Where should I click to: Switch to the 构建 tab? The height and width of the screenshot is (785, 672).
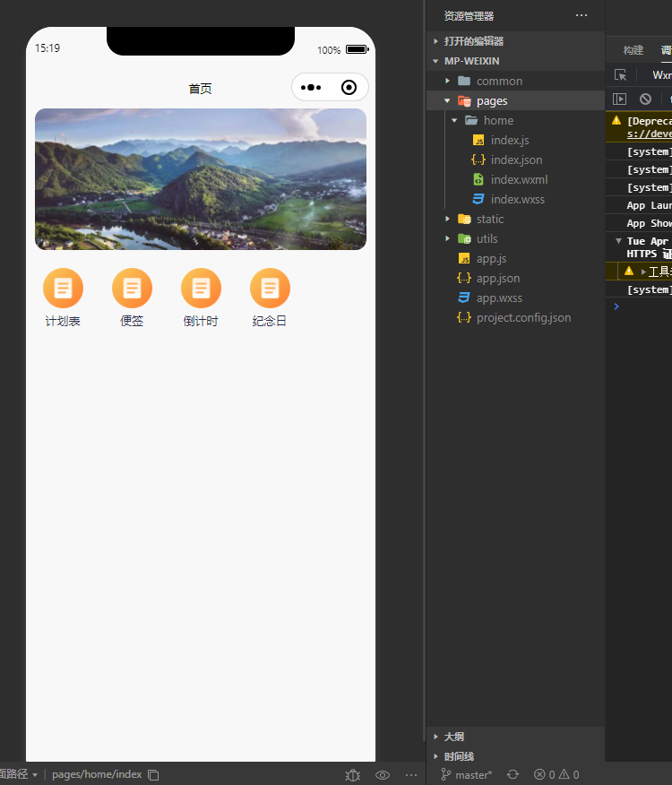(x=633, y=50)
